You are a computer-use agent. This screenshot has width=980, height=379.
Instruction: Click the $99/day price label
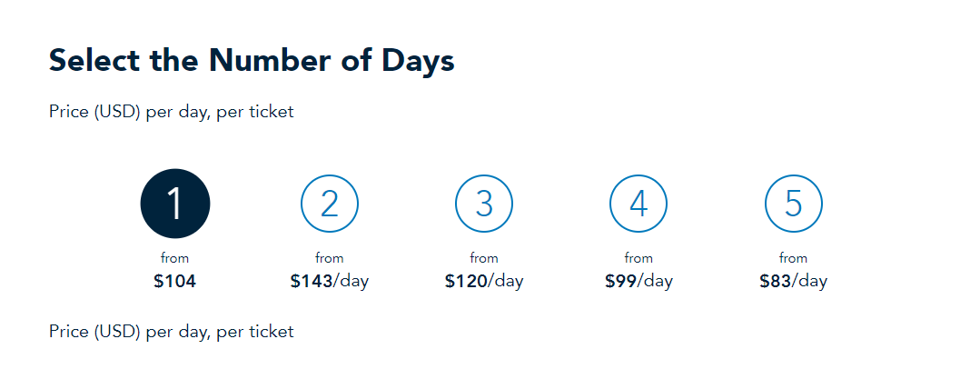point(638,282)
